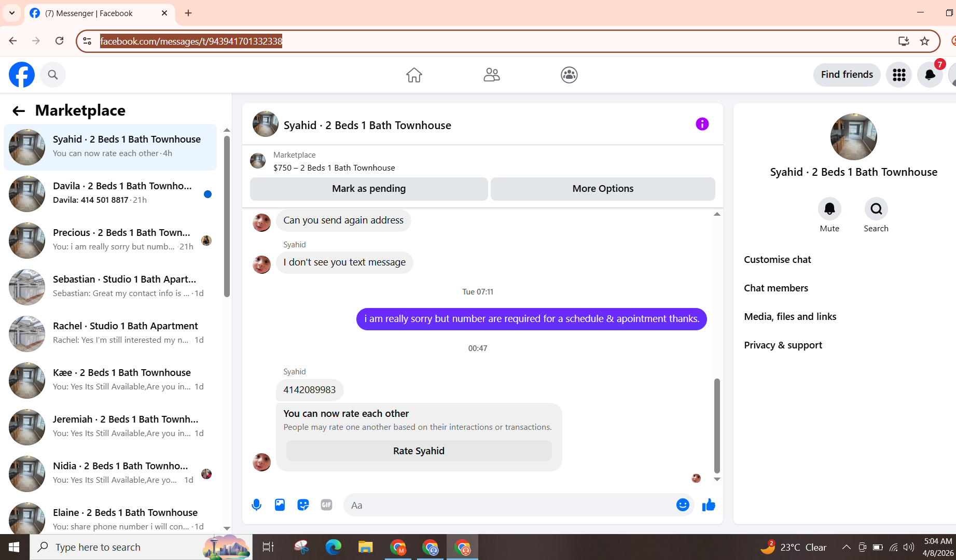Open Rachel Studio 1 Bath Apartment conversation
The width and height of the screenshot is (956, 560).
click(110, 333)
